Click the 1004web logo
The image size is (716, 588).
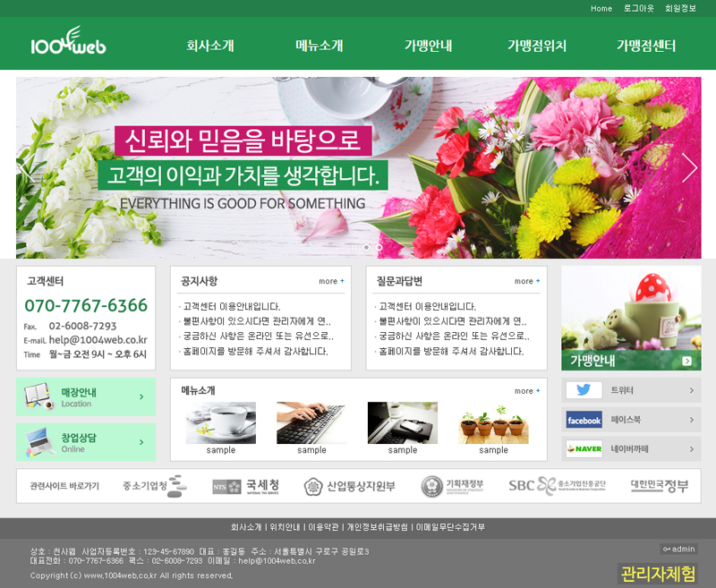(x=68, y=44)
